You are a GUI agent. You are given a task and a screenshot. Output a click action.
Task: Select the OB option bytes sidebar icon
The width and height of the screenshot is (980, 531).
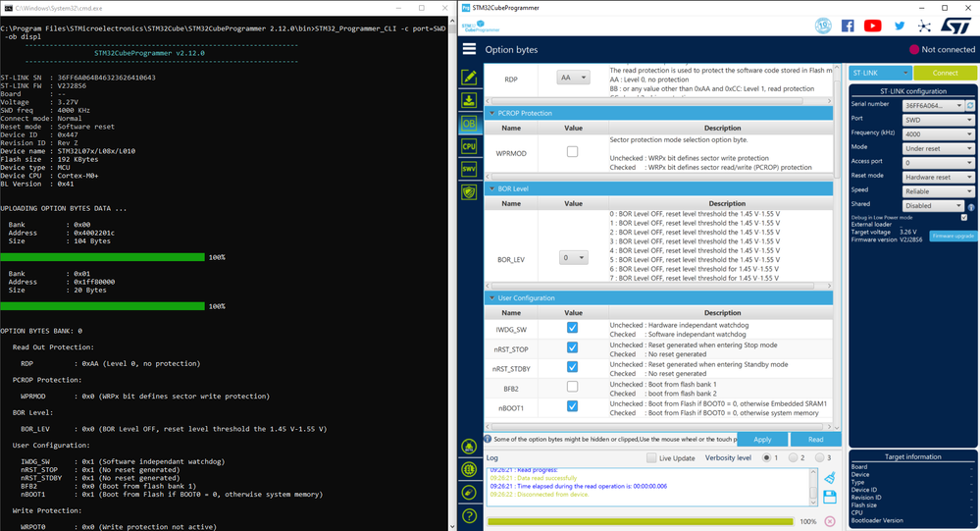click(x=469, y=124)
